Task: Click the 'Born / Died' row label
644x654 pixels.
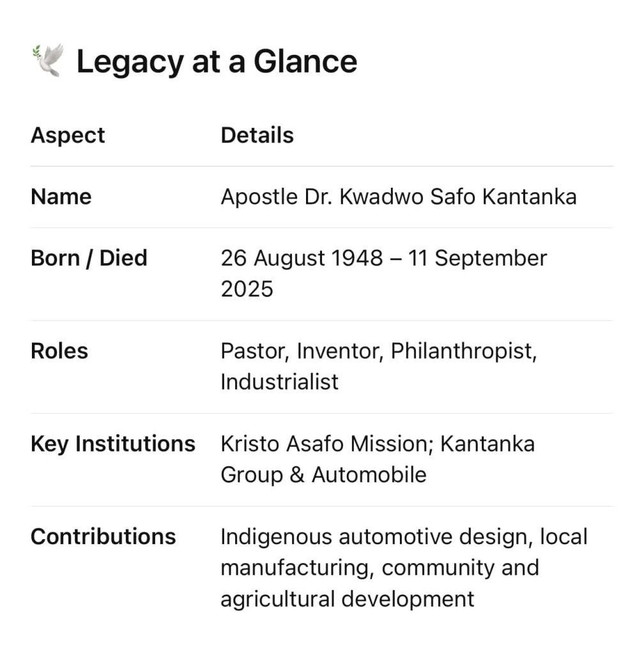Action: coord(89,258)
